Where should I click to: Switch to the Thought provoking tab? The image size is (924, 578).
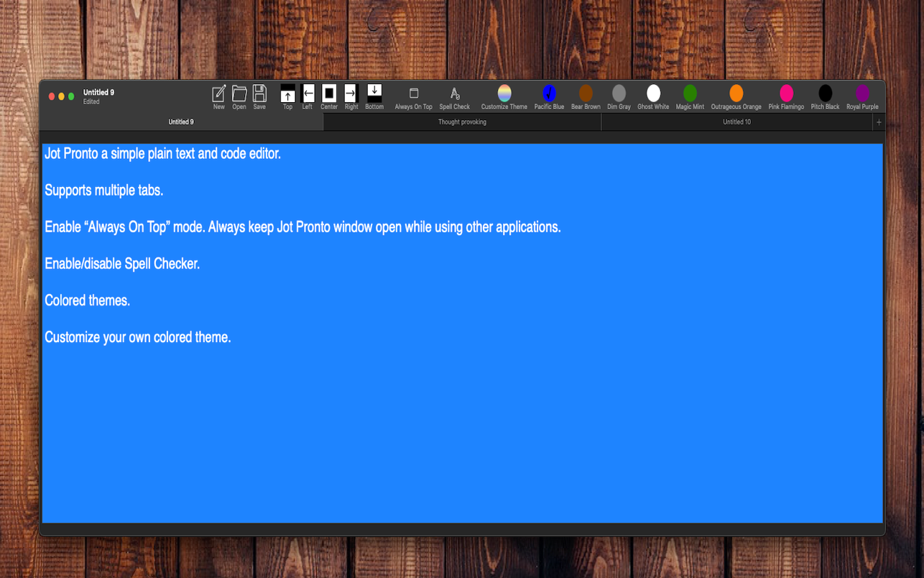(x=462, y=122)
